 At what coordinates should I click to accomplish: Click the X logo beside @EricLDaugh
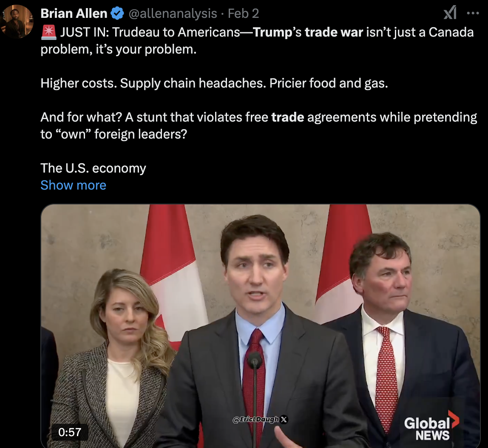tap(284, 420)
